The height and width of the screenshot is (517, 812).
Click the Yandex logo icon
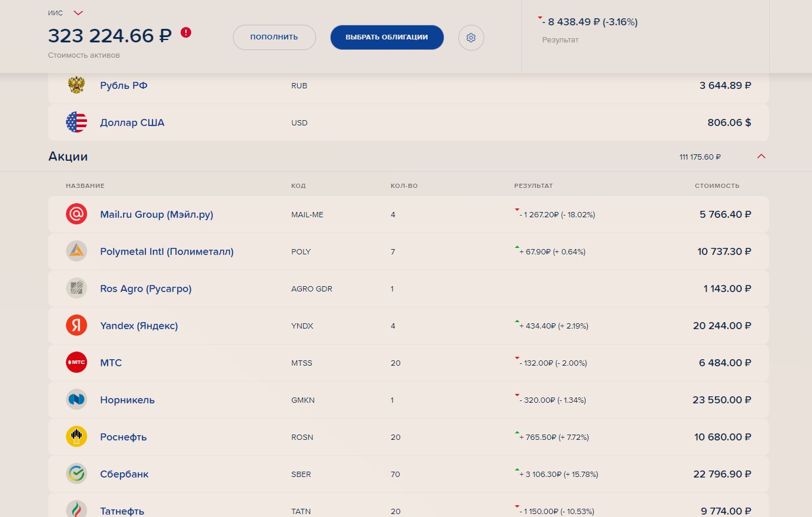76,325
